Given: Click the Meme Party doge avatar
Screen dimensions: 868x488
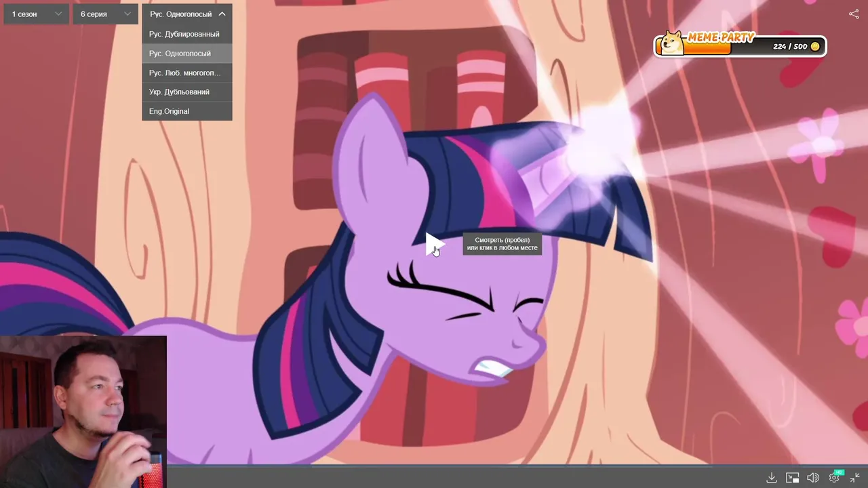Looking at the screenshot, I should coord(673,43).
